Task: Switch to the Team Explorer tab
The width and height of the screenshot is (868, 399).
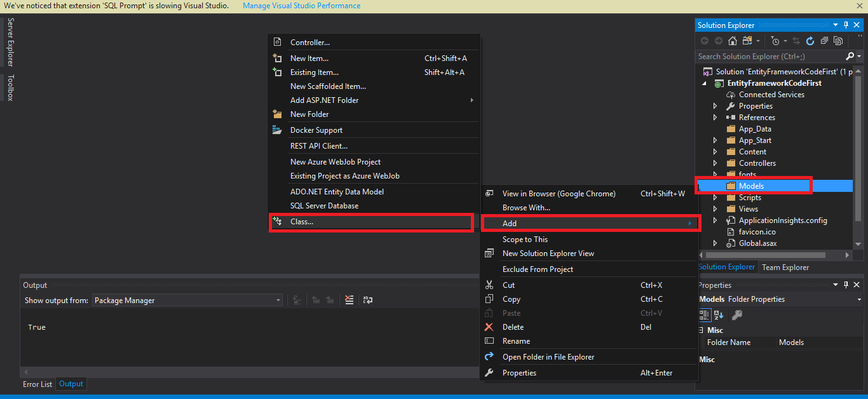Action: (787, 267)
